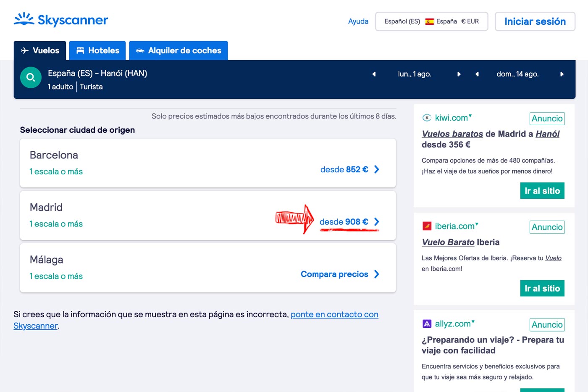Image resolution: width=588 pixels, height=392 pixels.
Task: Click Turista cabin class text
Action: point(91,87)
